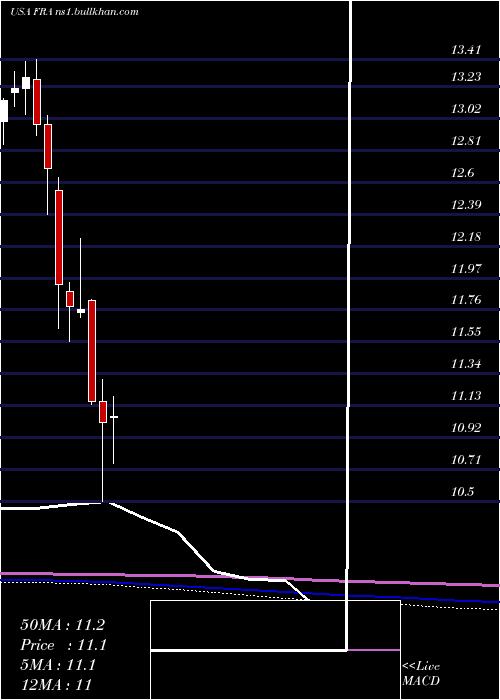Click the 10.92 price axis label
This screenshot has height=700, width=500.
pyautogui.click(x=466, y=428)
